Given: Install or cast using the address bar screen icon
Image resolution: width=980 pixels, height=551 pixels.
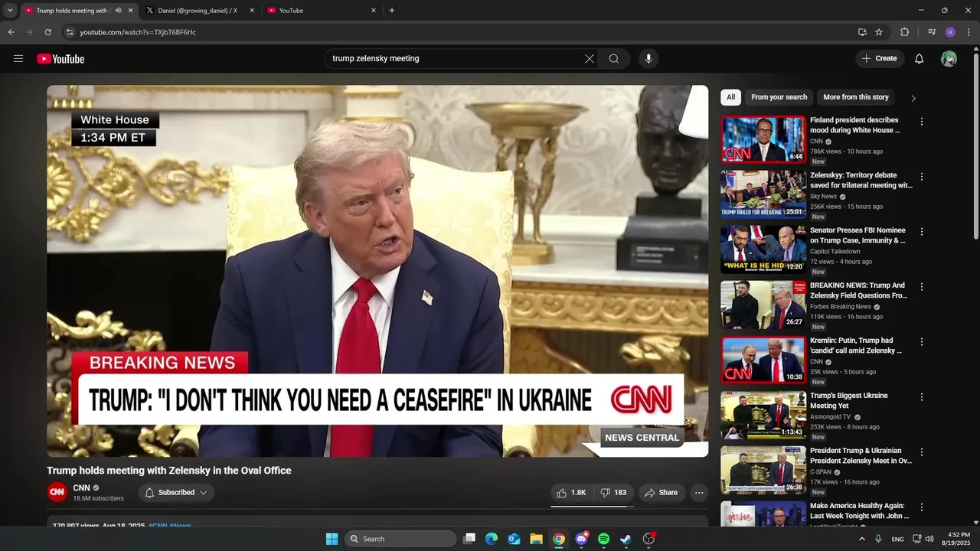Looking at the screenshot, I should (x=862, y=32).
